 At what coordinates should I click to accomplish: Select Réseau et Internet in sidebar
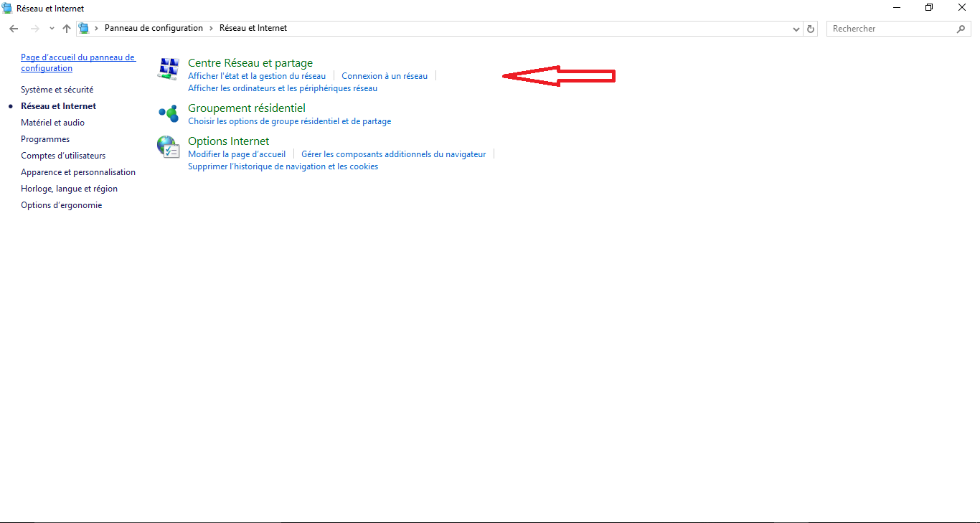click(x=59, y=106)
